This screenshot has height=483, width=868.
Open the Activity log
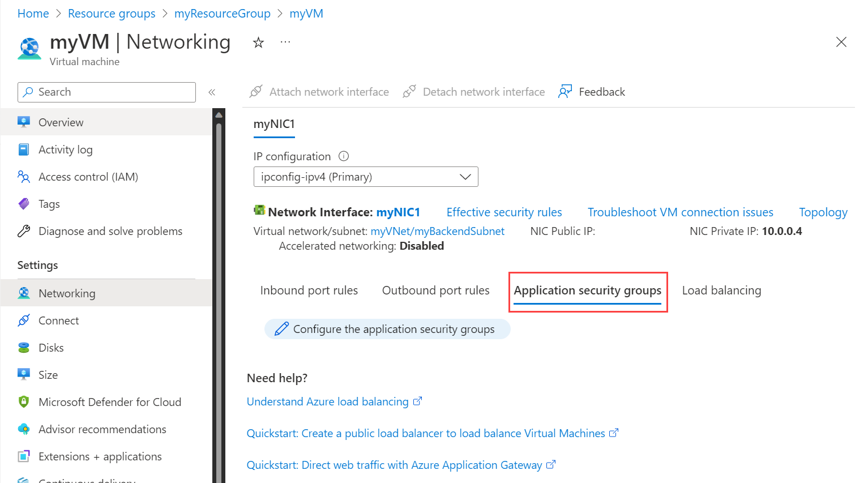pos(65,149)
